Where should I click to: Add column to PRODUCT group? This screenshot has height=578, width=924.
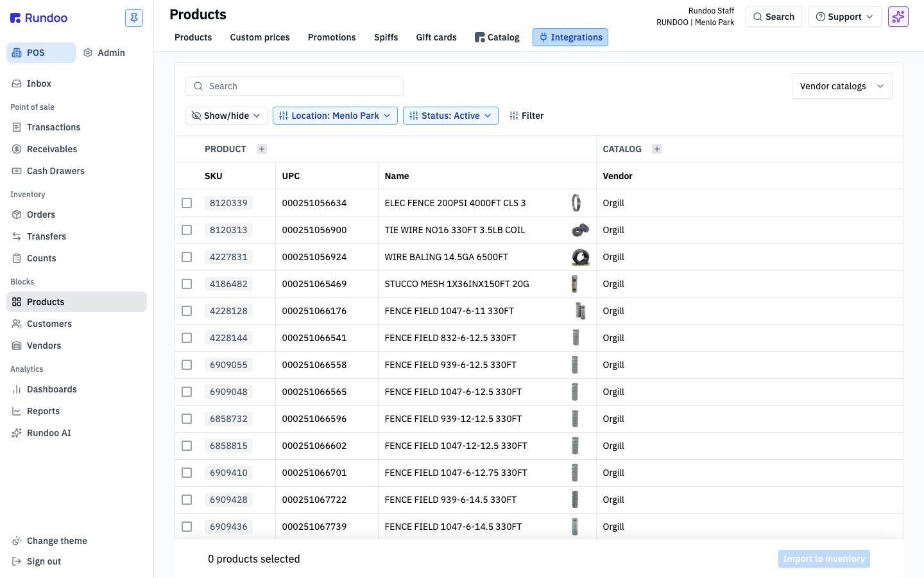pyautogui.click(x=262, y=149)
